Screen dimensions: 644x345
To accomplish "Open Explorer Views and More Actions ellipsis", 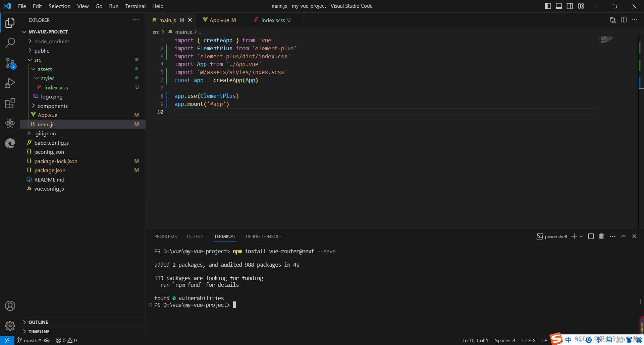I will [x=136, y=20].
